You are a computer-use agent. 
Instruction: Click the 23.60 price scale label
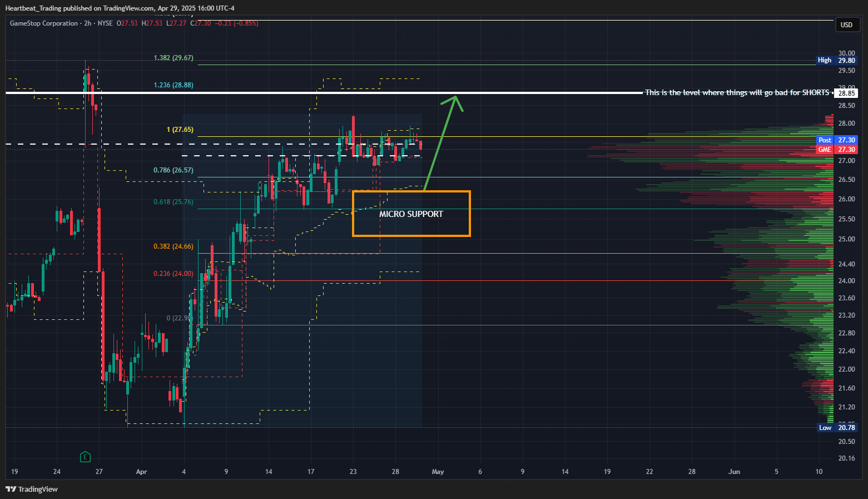pyautogui.click(x=847, y=298)
